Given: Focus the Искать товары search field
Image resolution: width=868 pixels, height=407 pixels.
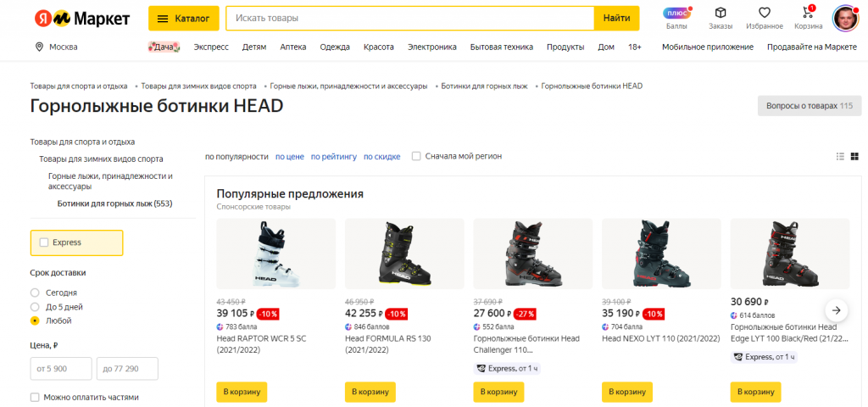Looking at the screenshot, I should (x=410, y=19).
